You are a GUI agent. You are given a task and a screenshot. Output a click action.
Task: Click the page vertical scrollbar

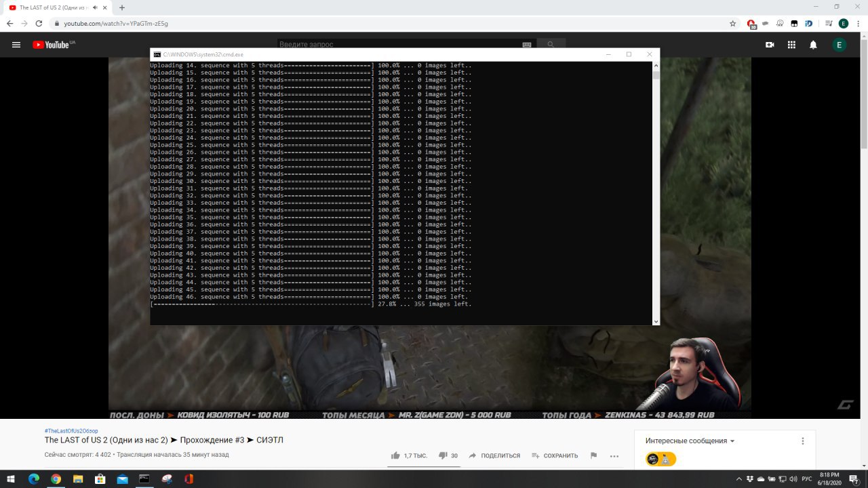pyautogui.click(x=864, y=250)
